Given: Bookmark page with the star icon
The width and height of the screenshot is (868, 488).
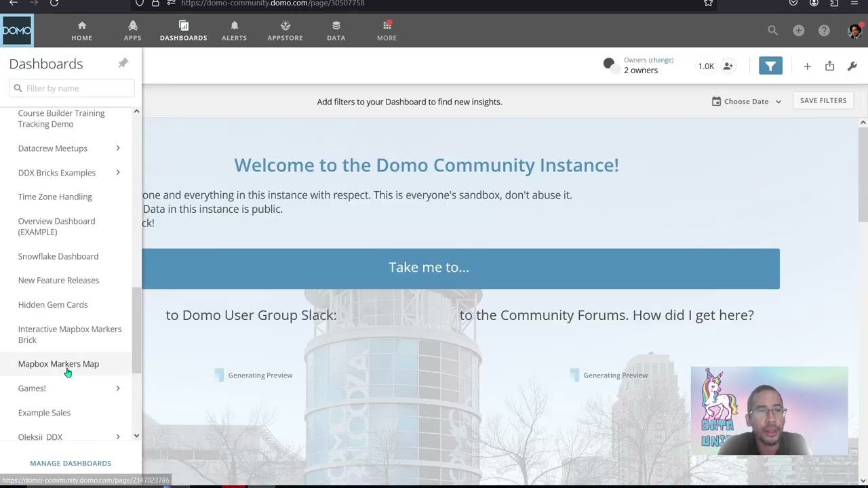Looking at the screenshot, I should tap(708, 3).
